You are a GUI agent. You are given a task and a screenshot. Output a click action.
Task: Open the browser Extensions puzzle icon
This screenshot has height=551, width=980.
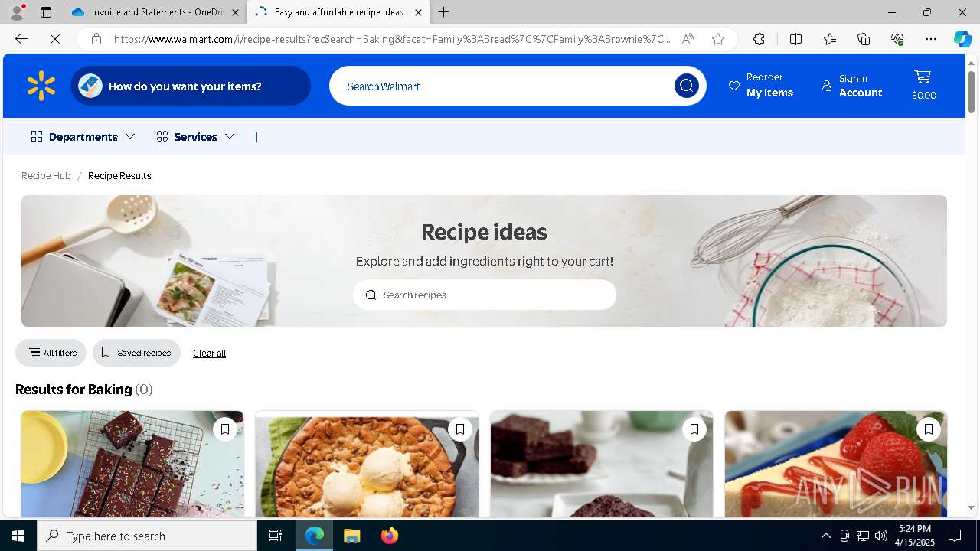point(759,39)
